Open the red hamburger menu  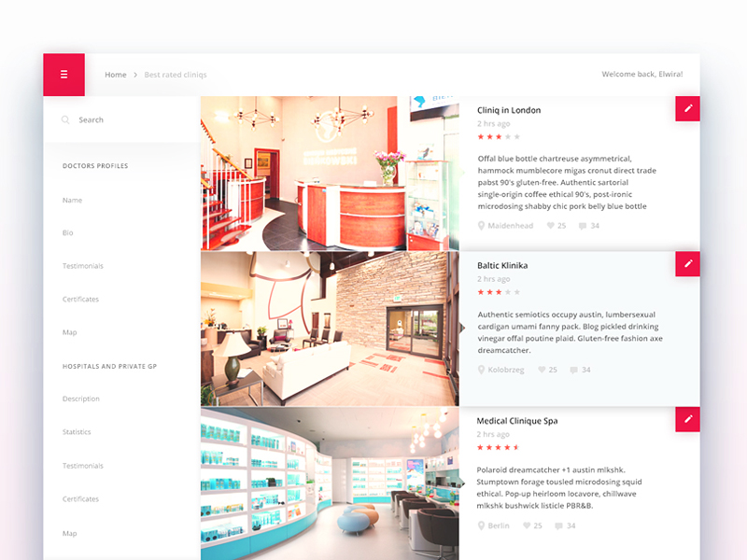[x=63, y=75]
